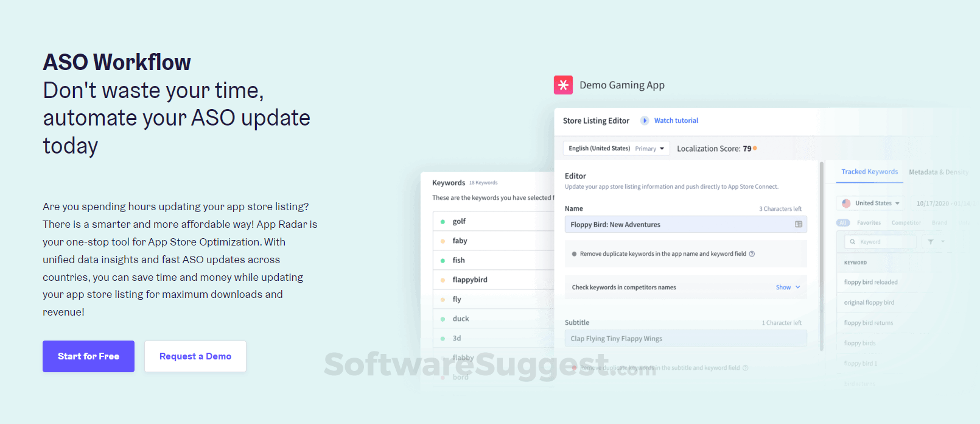Click the yellow dot beside faby
Viewport: 980px width, 424px height.
[x=443, y=241]
